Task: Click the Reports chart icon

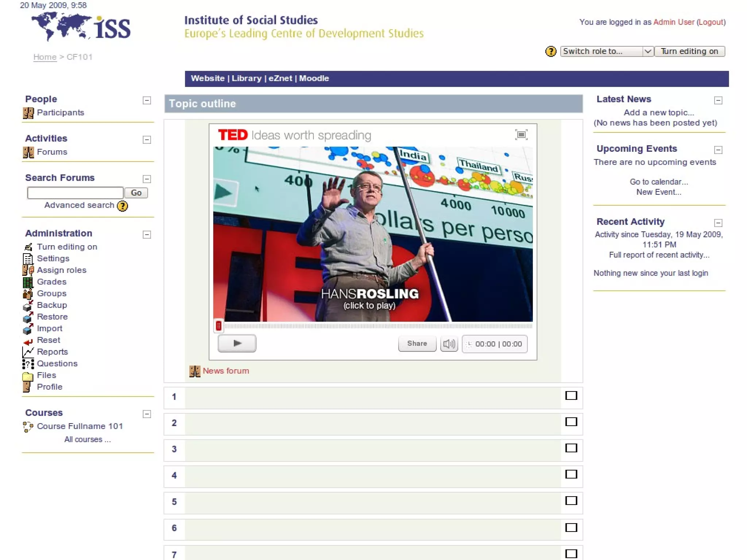Action: 28,352
